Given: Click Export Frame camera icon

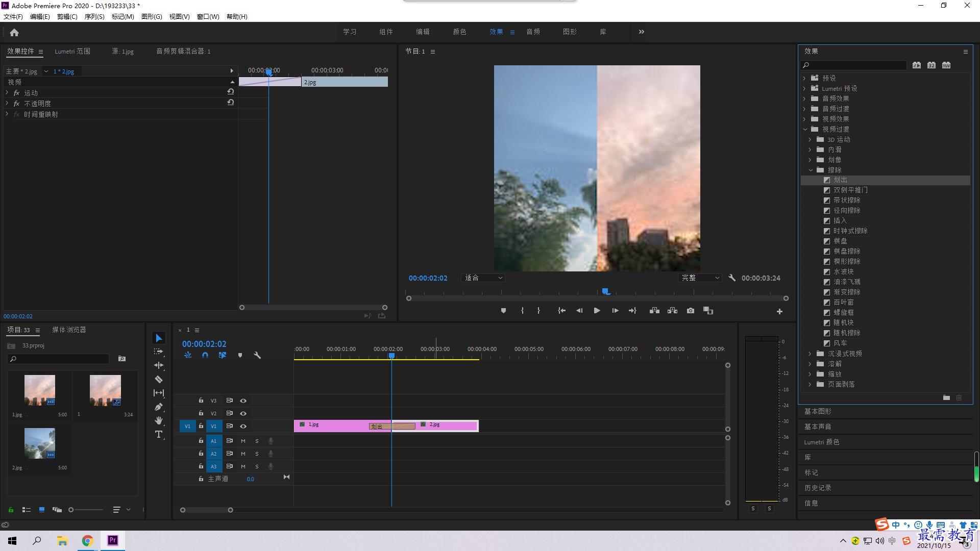Looking at the screenshot, I should pyautogui.click(x=691, y=311).
